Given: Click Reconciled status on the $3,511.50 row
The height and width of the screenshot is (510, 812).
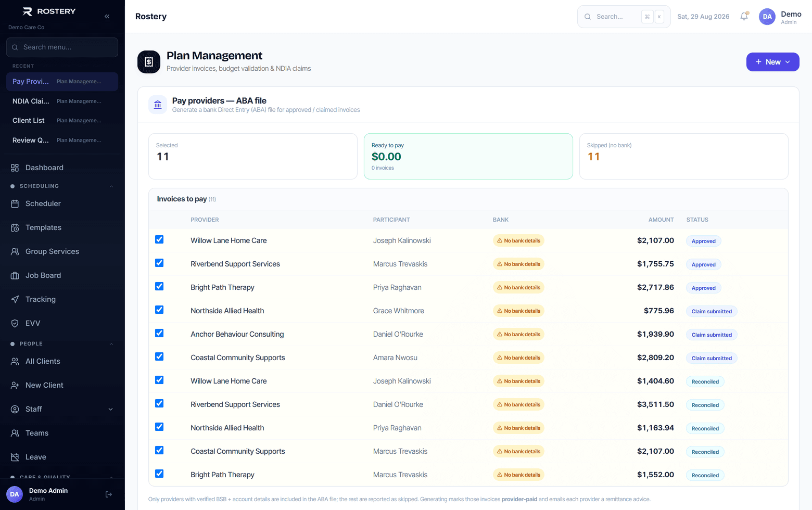Looking at the screenshot, I should [x=705, y=405].
